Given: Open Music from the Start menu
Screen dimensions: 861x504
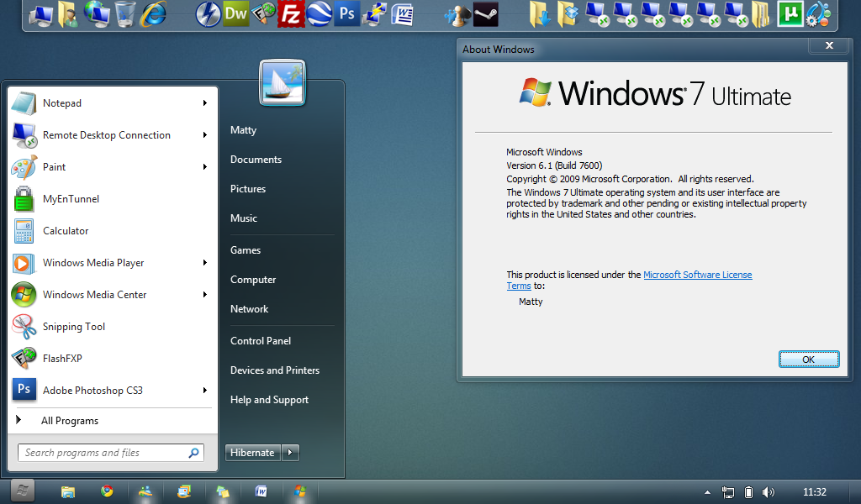Looking at the screenshot, I should point(244,218).
